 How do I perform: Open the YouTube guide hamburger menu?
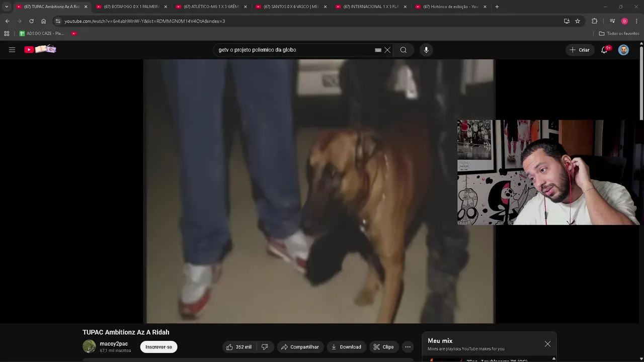coord(12,50)
